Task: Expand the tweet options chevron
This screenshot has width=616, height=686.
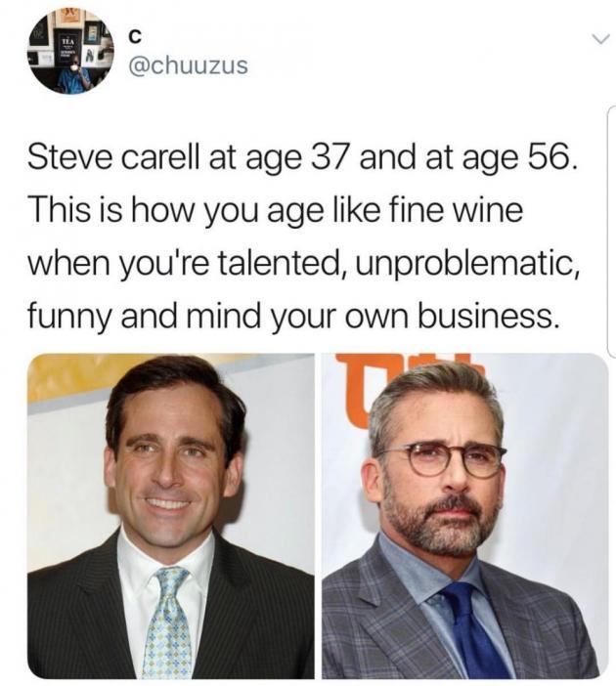Action: [x=601, y=40]
